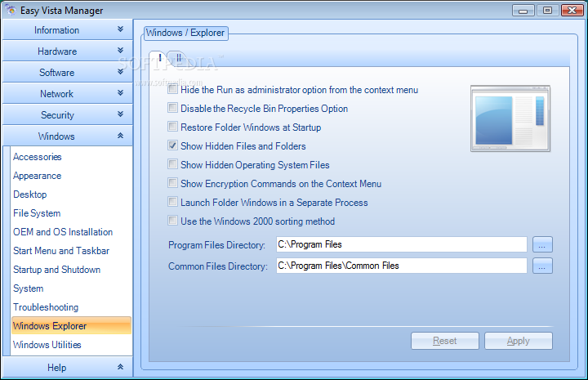Open Start Menu and Taskbar
588x380 pixels.
(61, 251)
